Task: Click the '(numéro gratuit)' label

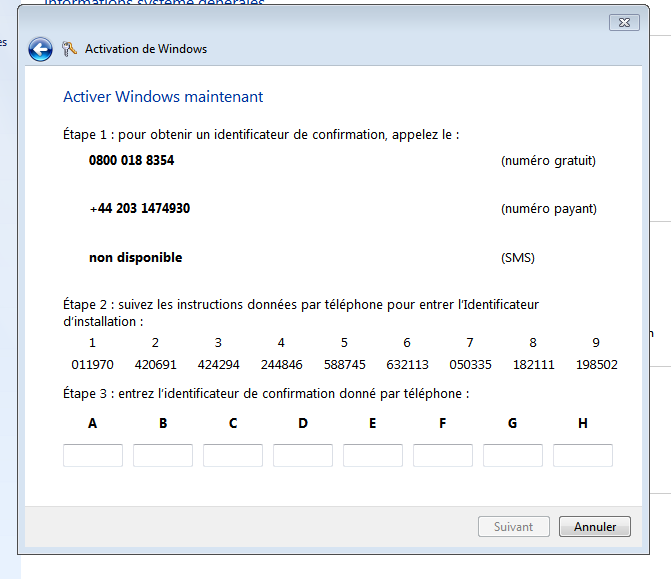Action: click(x=548, y=161)
